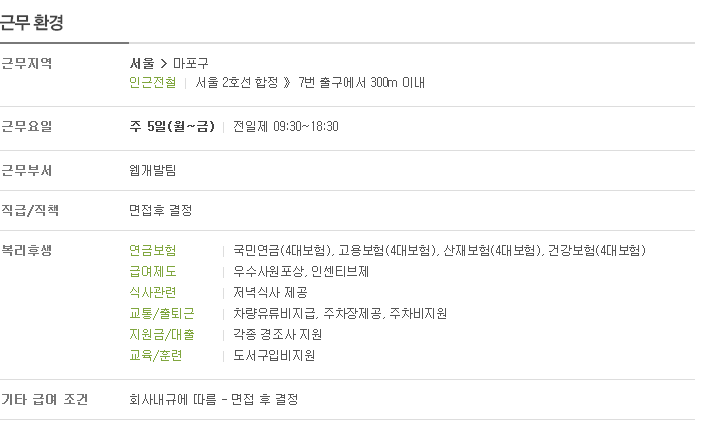Open the 교통/출퇴근 benefit category
This screenshot has width=711, height=441.
(x=161, y=313)
